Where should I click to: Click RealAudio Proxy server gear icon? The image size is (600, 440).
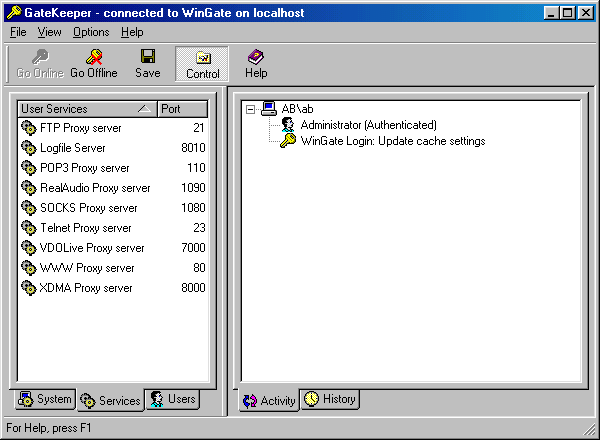coord(29,188)
